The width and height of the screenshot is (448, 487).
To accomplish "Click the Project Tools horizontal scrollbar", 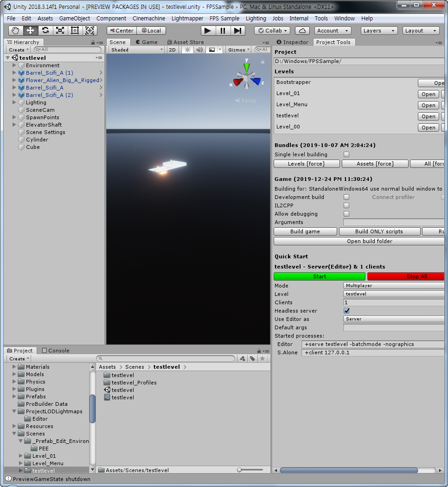I will click(x=349, y=470).
